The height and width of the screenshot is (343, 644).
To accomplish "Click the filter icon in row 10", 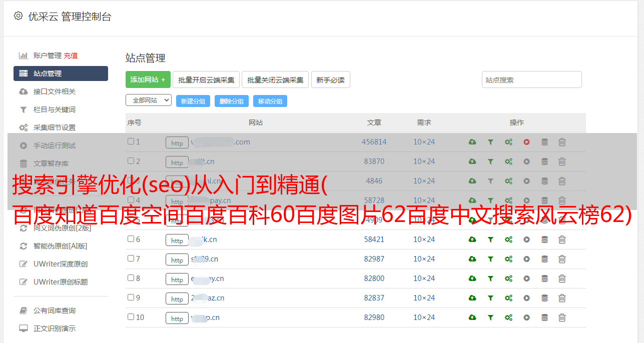I will click(490, 317).
